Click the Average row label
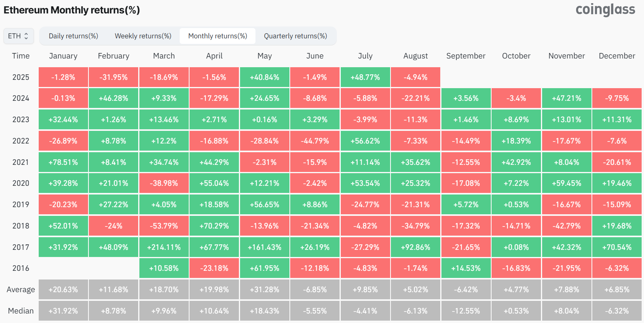 click(x=21, y=290)
